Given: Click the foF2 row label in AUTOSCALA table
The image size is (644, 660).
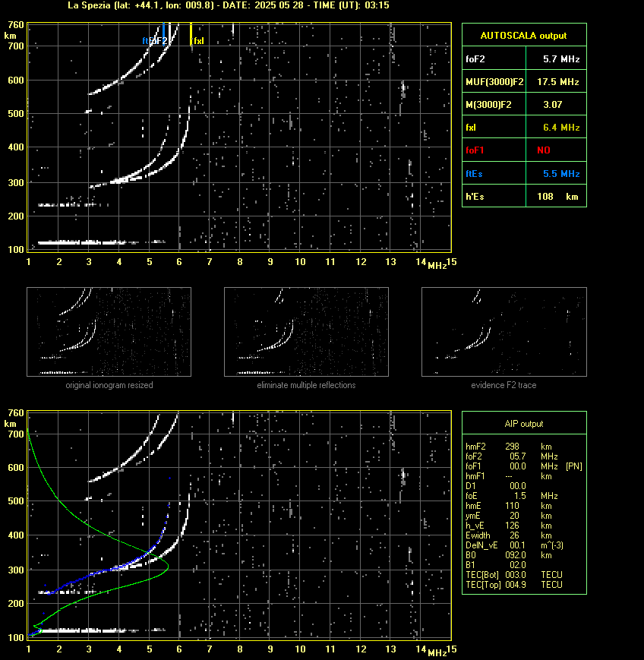Looking at the screenshot, I should pos(475,59).
